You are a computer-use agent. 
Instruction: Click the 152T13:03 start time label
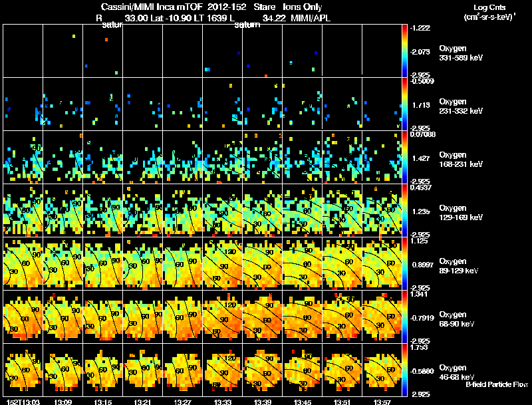tap(23, 402)
